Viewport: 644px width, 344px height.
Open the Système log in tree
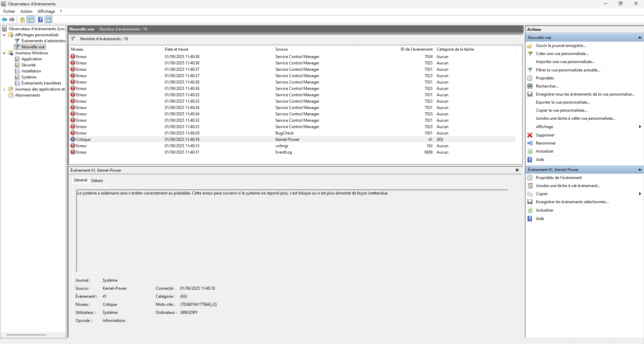[29, 77]
